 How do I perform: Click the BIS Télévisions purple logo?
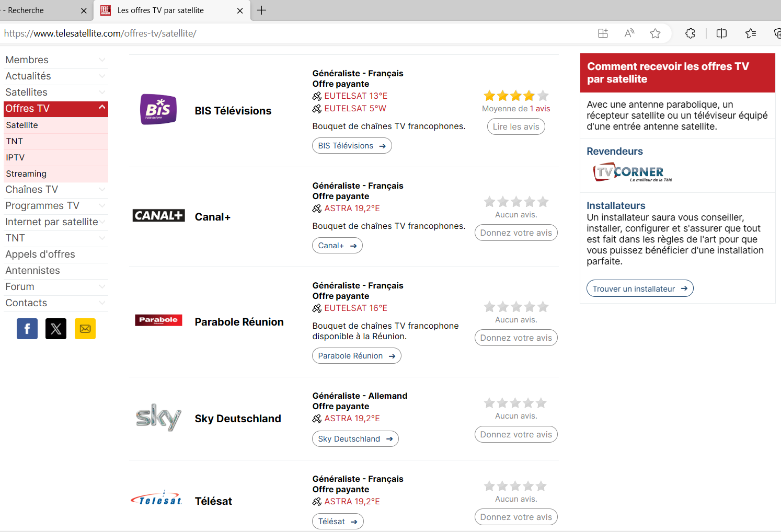(158, 110)
